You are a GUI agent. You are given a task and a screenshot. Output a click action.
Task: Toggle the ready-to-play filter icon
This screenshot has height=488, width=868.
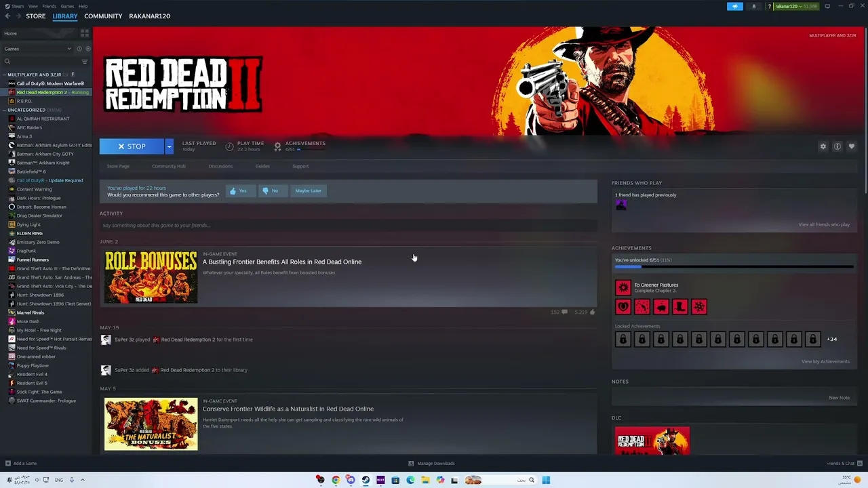pyautogui.click(x=87, y=49)
